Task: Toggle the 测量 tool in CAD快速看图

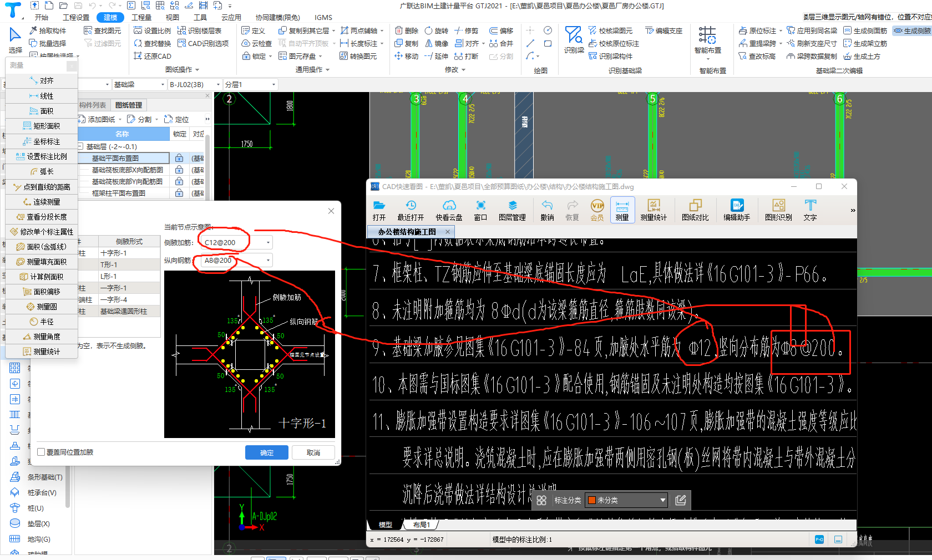Action: (622, 211)
